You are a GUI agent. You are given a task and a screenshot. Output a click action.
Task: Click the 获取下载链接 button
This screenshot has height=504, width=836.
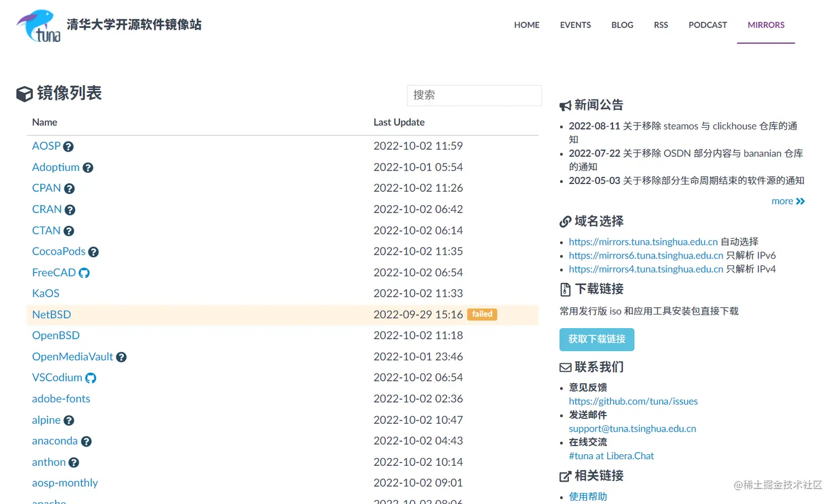click(x=597, y=339)
